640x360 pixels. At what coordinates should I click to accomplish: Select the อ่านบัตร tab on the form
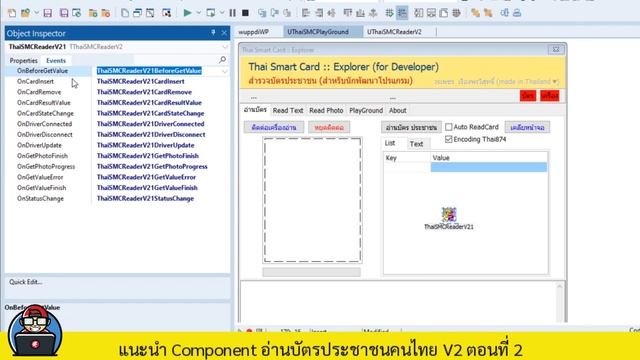[x=255, y=110]
